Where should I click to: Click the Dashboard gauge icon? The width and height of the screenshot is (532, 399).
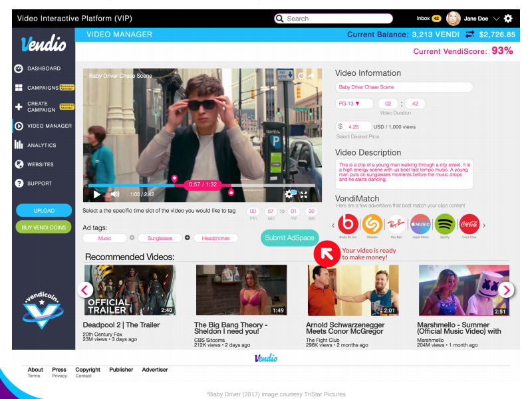point(19,68)
